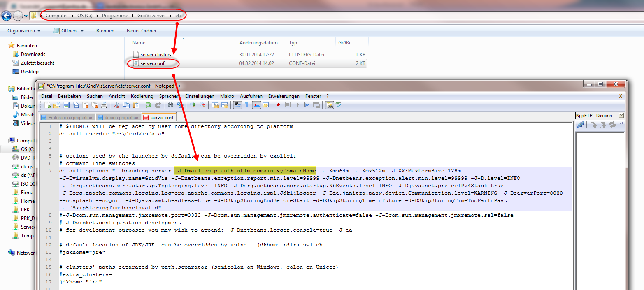
Task: Click the NppFTP connect icon
Action: pos(581,125)
